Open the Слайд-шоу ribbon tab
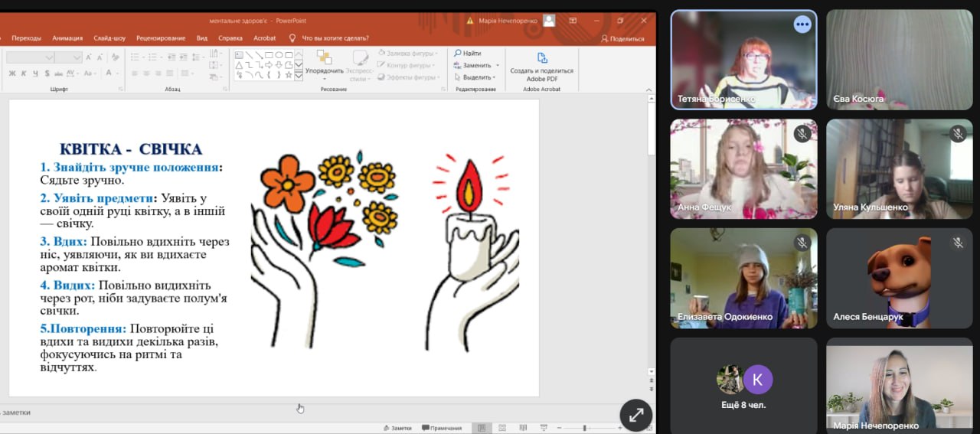This screenshot has width=980, height=434. click(109, 38)
